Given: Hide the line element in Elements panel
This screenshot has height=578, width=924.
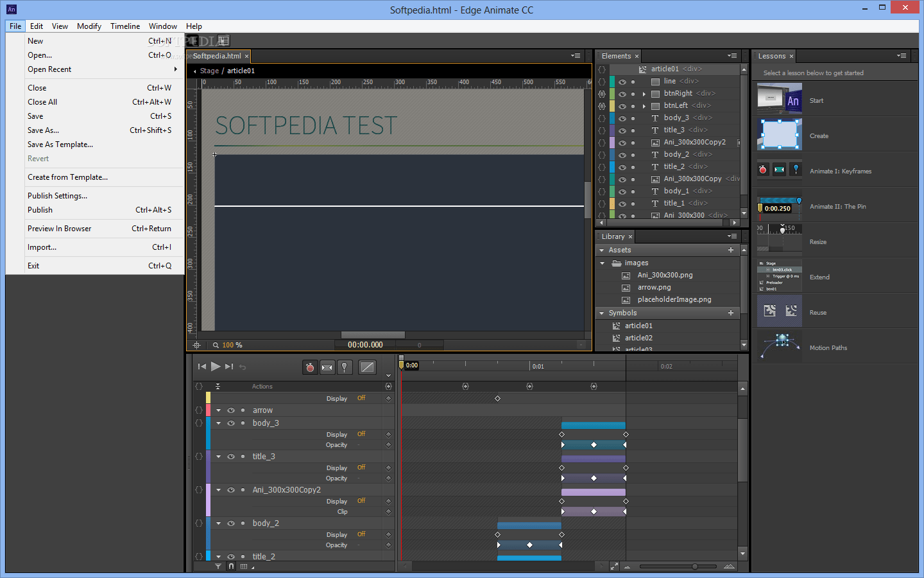Looking at the screenshot, I should coord(621,81).
